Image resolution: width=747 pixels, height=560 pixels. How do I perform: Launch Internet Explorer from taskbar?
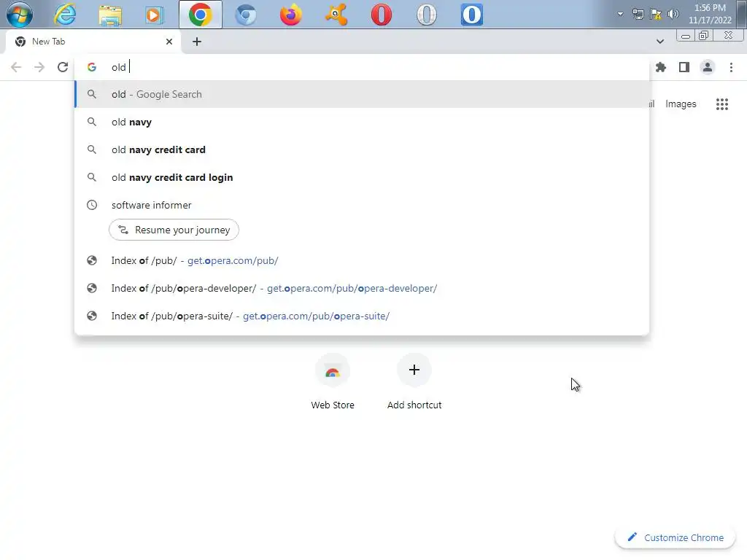coord(65,15)
